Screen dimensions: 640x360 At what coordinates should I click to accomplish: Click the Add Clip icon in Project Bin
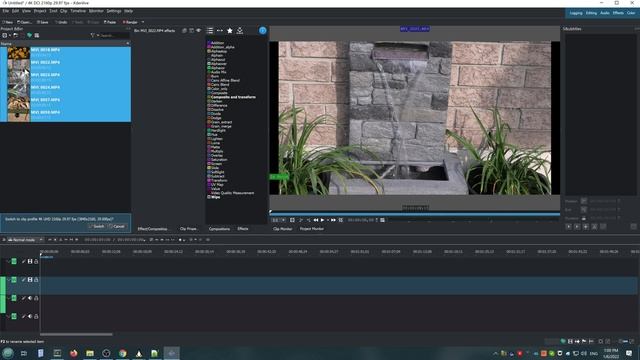(4, 36)
